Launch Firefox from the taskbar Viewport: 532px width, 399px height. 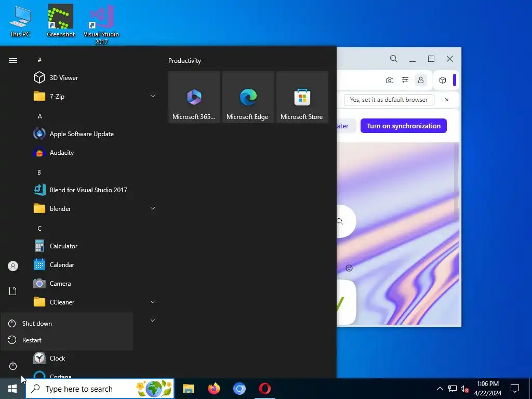click(214, 389)
